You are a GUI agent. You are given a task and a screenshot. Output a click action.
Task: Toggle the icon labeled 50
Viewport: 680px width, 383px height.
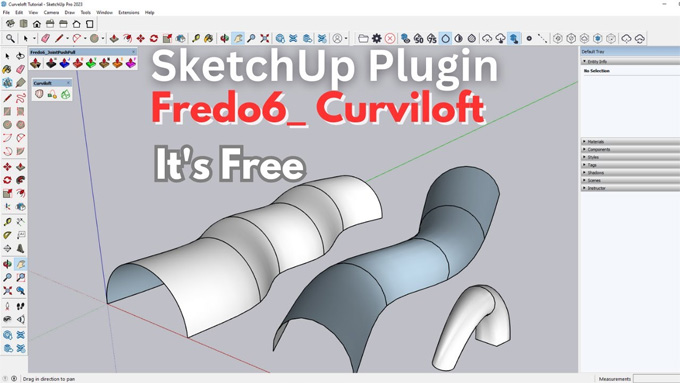tap(418, 39)
